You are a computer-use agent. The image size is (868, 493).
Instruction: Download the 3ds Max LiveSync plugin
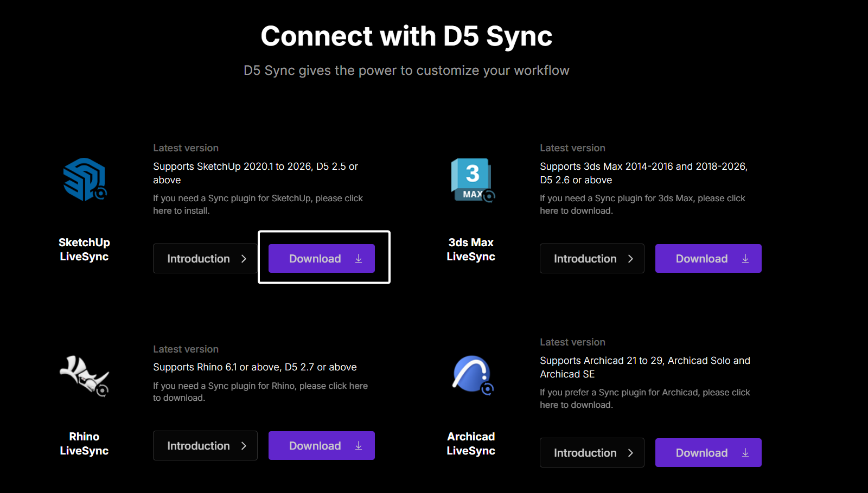point(709,259)
